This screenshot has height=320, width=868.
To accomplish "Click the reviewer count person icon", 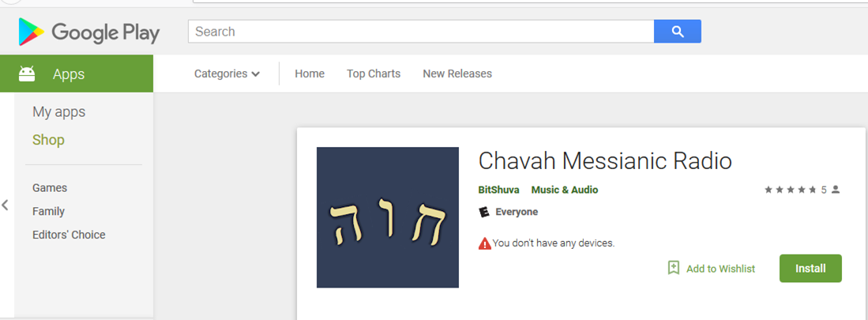I will point(836,190).
